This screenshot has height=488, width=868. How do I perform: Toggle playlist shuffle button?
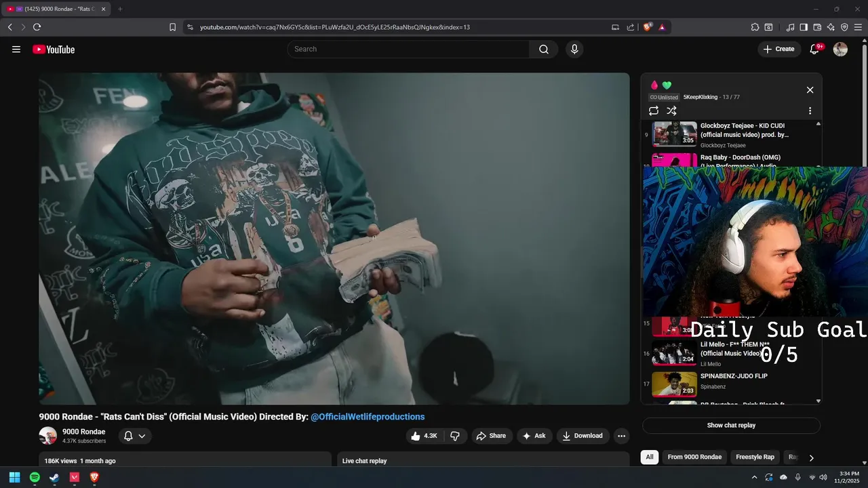click(x=671, y=110)
